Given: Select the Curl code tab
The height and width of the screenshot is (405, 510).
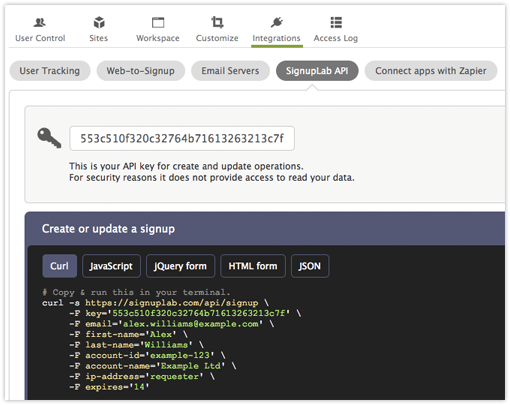Looking at the screenshot, I should [60, 266].
